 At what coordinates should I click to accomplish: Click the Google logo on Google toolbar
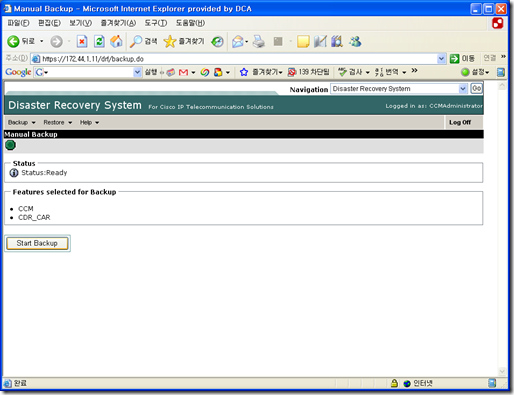coord(18,72)
